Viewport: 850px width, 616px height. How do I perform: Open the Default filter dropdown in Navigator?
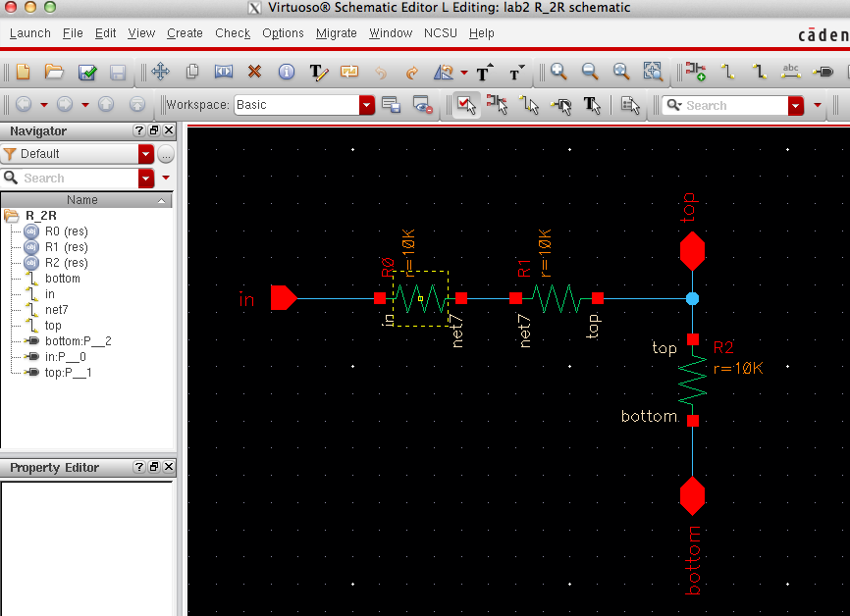tap(145, 154)
